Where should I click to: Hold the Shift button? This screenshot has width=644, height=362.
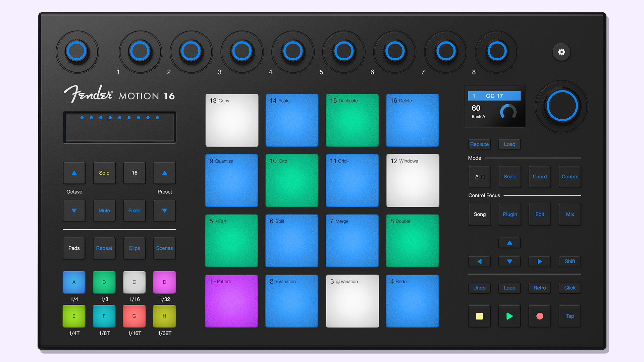click(x=570, y=261)
